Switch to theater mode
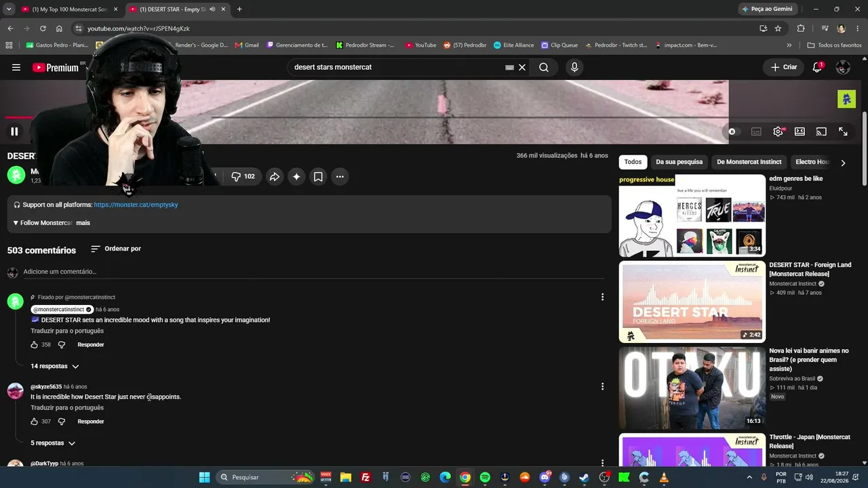 click(x=800, y=131)
